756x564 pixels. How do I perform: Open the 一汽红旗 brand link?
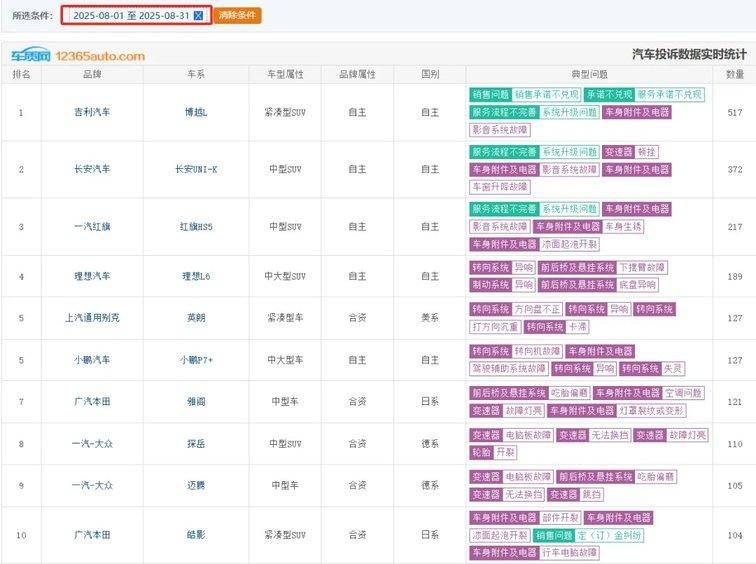coord(92,227)
